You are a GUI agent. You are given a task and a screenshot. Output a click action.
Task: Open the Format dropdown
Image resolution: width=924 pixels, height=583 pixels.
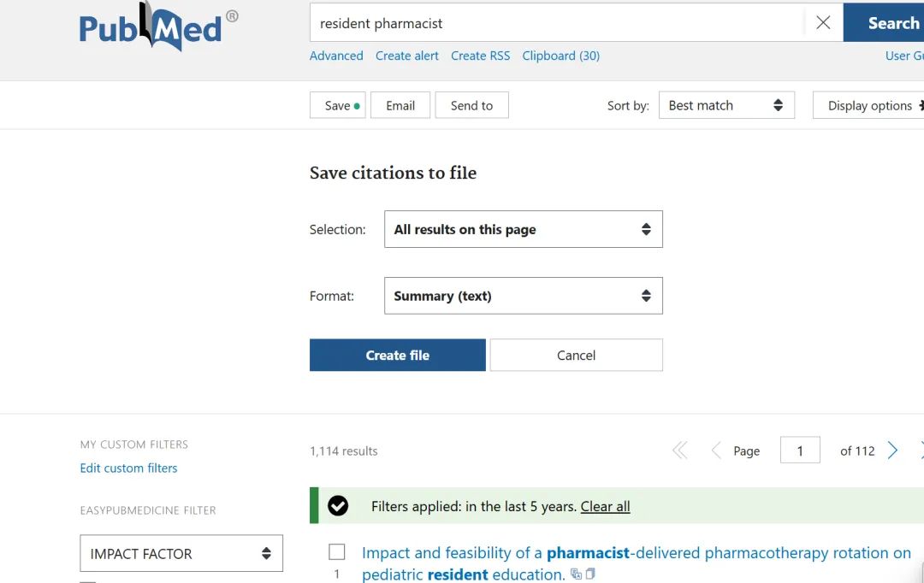coord(523,296)
